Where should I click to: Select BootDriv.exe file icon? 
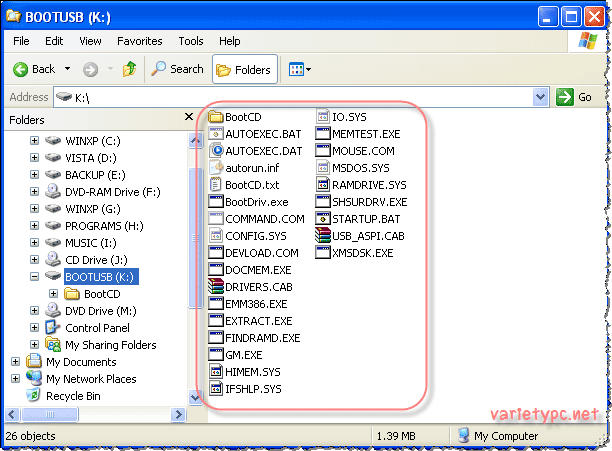[x=215, y=202]
